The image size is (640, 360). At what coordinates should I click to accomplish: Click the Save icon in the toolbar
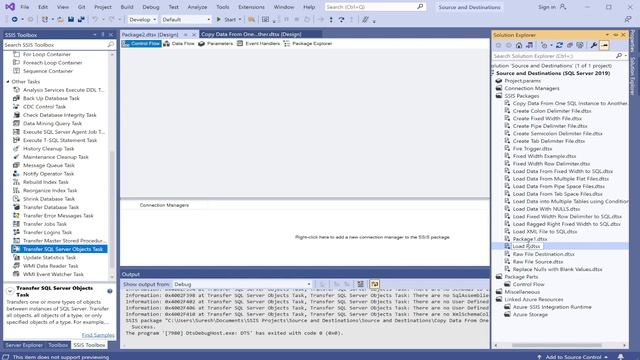(x=71, y=19)
